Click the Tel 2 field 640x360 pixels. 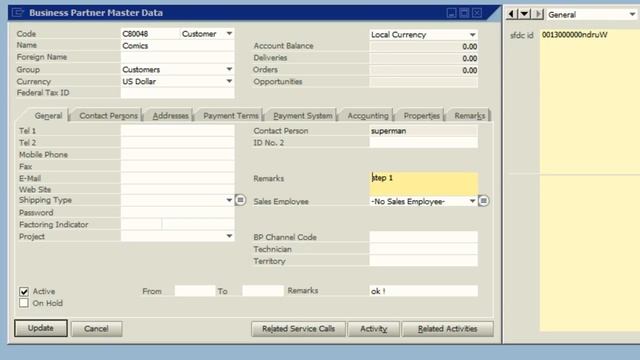tap(178, 142)
